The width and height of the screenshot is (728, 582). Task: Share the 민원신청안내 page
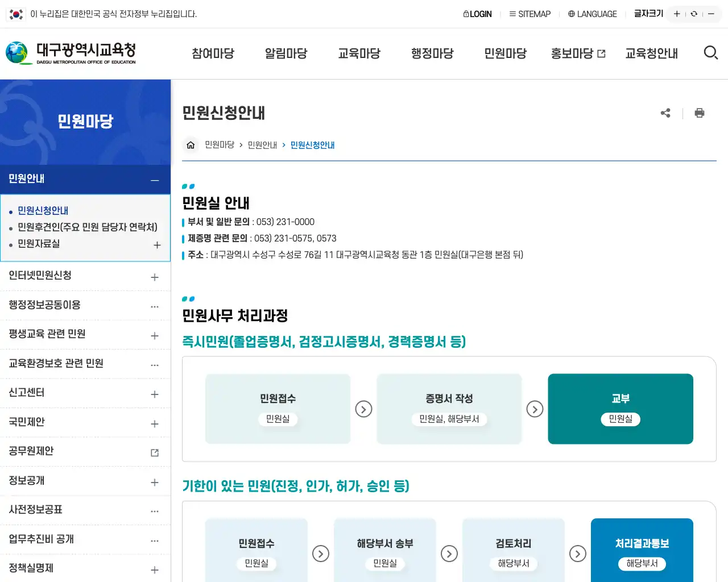point(665,113)
